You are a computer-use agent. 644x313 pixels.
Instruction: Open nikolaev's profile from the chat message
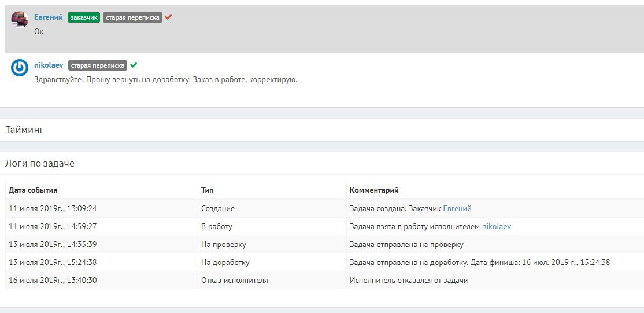point(49,65)
